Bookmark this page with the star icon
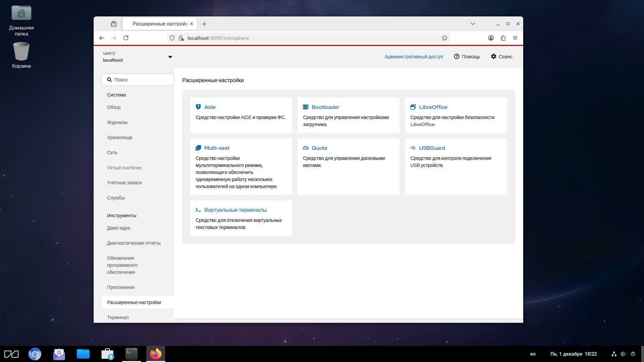 point(444,38)
